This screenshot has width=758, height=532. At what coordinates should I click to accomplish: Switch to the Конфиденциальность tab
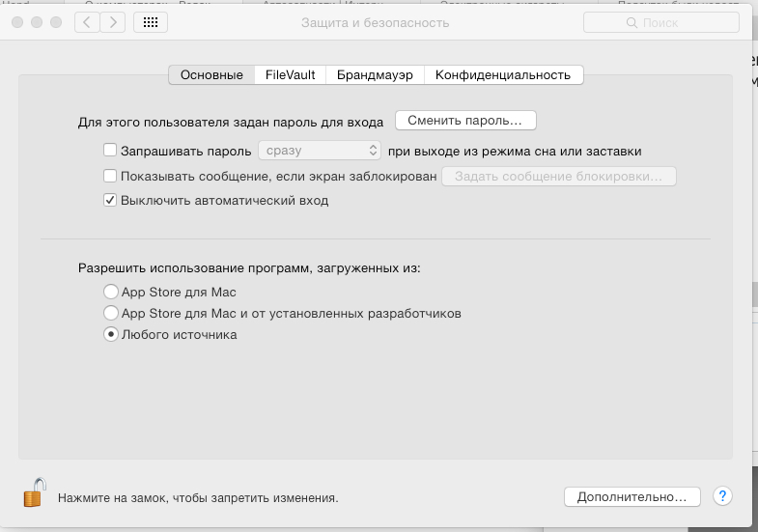pos(502,75)
